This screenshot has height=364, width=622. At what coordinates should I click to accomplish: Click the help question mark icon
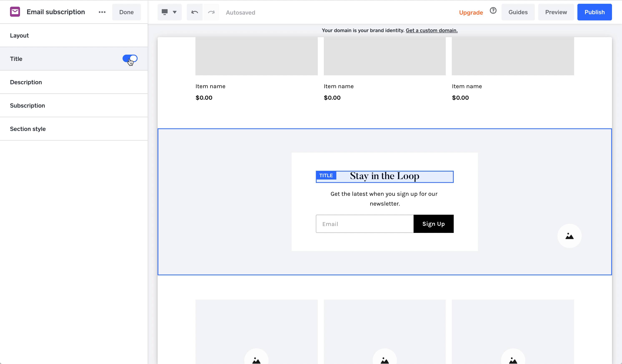[493, 11]
